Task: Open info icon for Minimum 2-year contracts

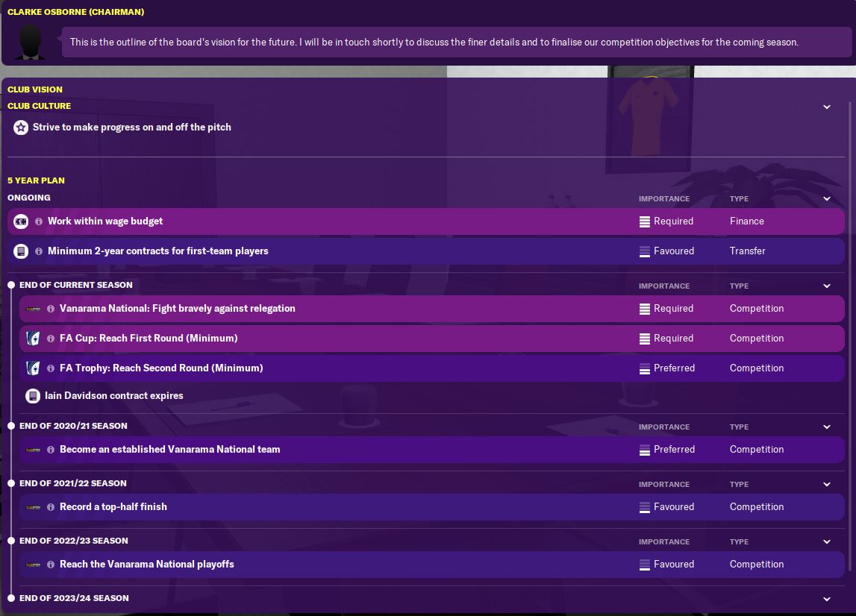Action: 39,251
